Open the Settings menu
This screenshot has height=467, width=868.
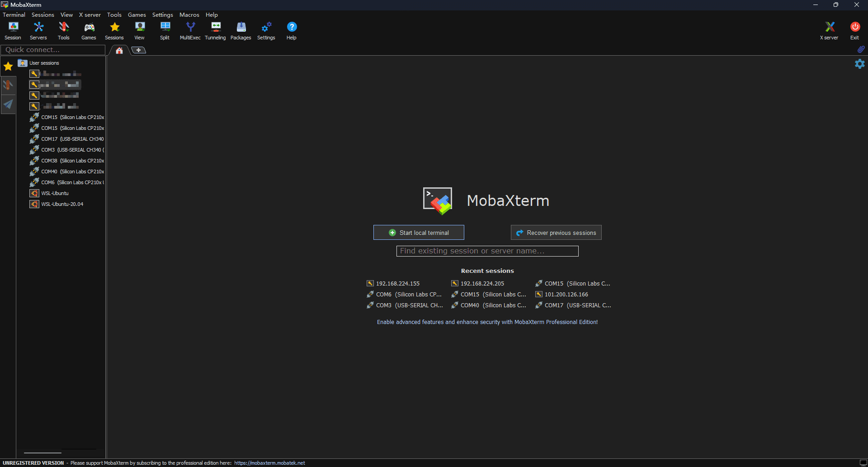point(163,15)
